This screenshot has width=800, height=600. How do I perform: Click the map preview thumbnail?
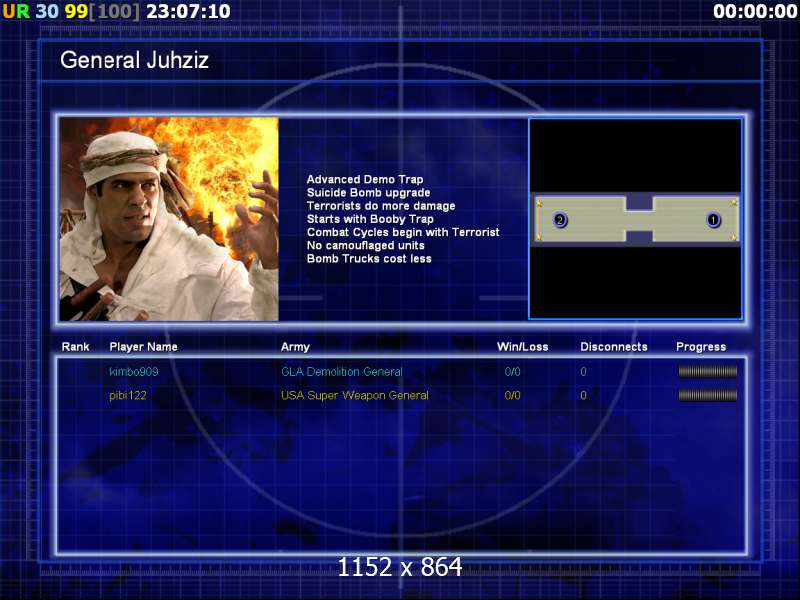coord(635,219)
